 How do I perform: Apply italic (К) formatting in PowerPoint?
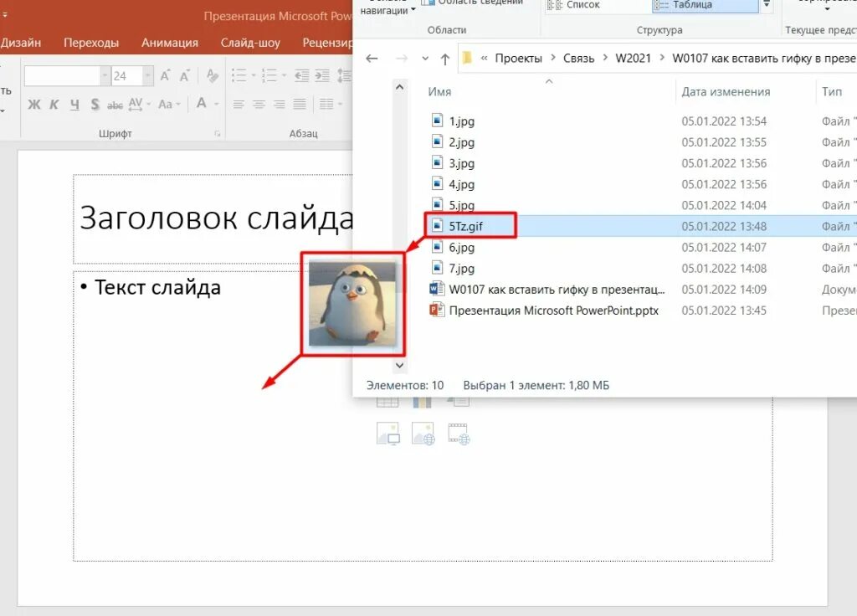coord(54,104)
